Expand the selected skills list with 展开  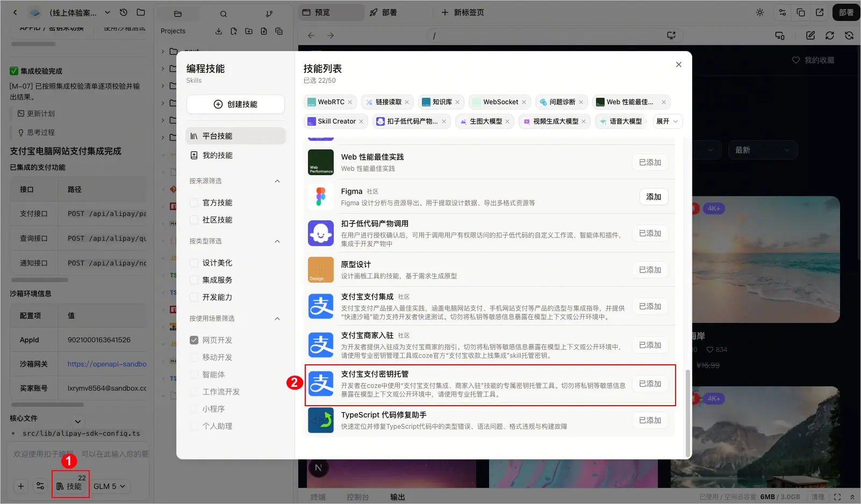(x=668, y=121)
